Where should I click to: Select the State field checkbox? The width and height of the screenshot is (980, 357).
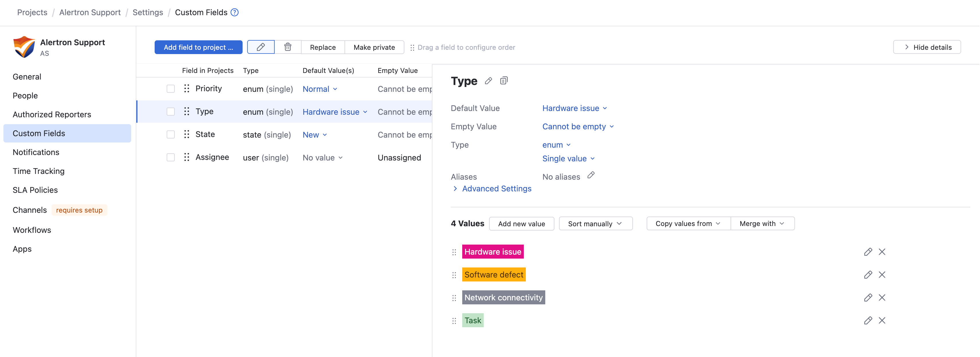click(170, 134)
